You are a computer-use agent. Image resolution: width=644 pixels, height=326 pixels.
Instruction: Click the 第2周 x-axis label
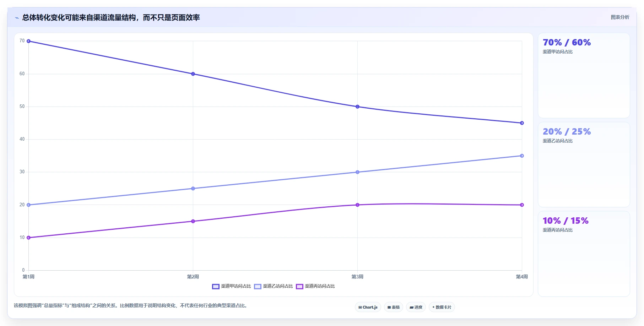pyautogui.click(x=193, y=277)
